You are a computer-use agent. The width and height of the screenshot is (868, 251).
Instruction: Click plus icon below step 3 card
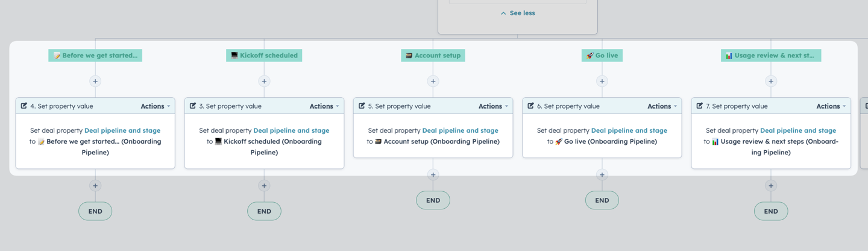coord(264,186)
